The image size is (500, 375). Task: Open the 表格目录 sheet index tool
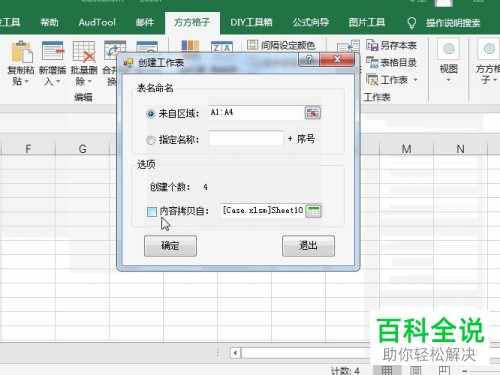click(x=392, y=62)
